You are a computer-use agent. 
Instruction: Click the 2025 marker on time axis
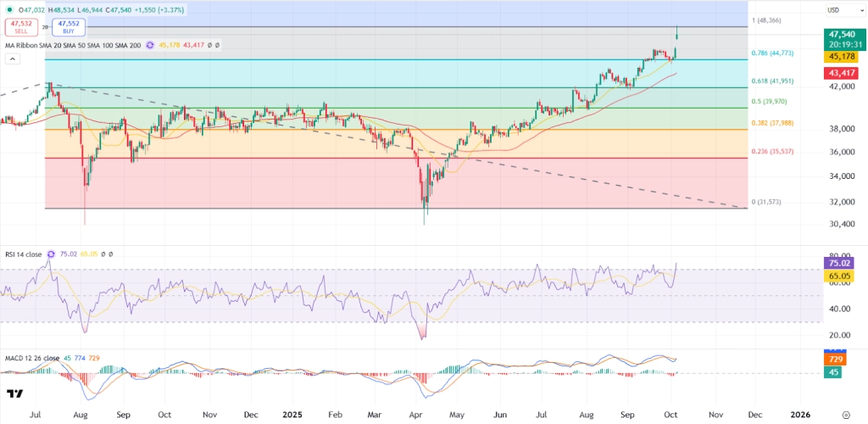click(x=293, y=416)
